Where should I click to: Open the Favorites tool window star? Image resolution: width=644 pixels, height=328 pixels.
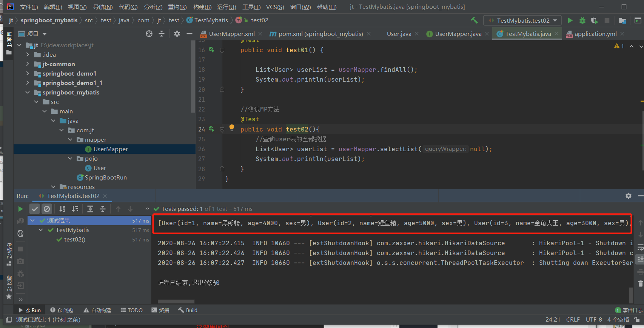[x=9, y=297]
